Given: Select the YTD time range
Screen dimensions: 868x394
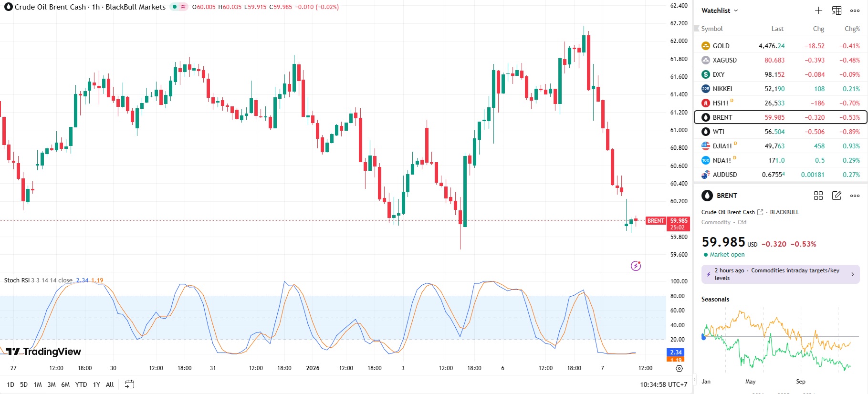Looking at the screenshot, I should [81, 384].
